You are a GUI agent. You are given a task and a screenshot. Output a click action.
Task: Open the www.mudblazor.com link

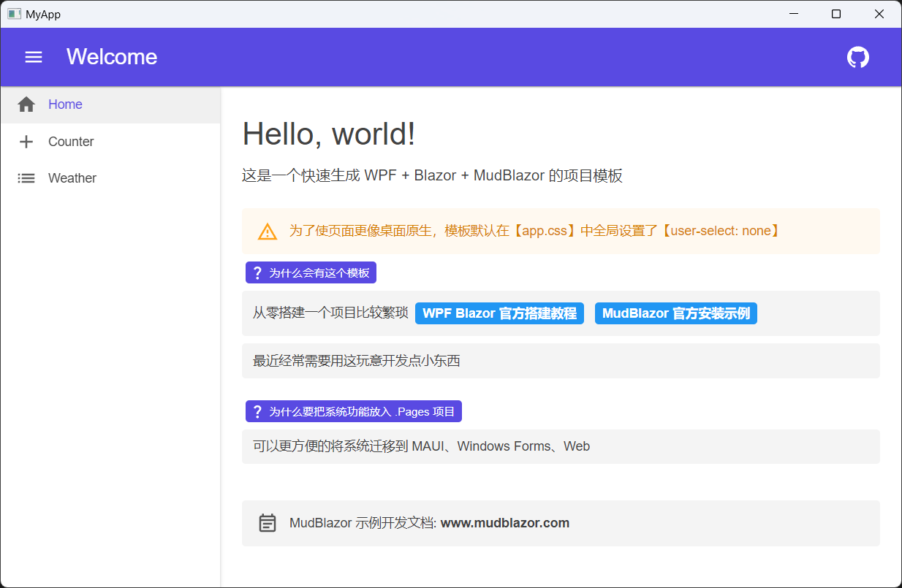click(x=505, y=523)
